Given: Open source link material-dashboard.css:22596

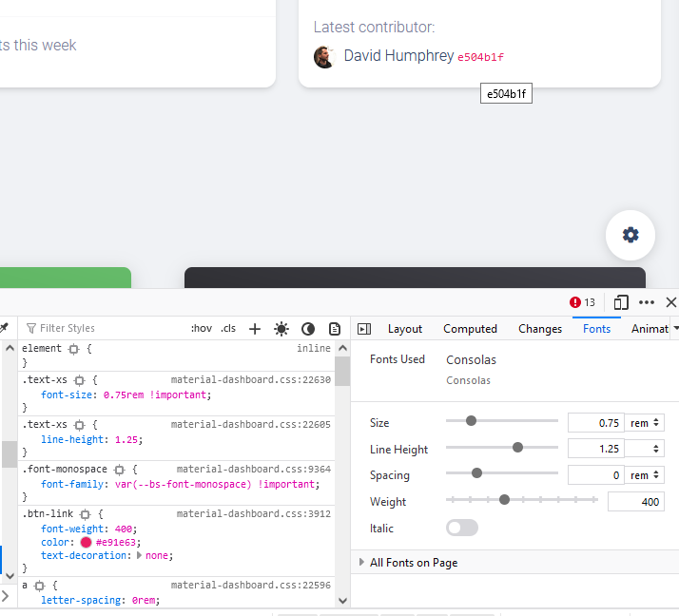Looking at the screenshot, I should (251, 585).
